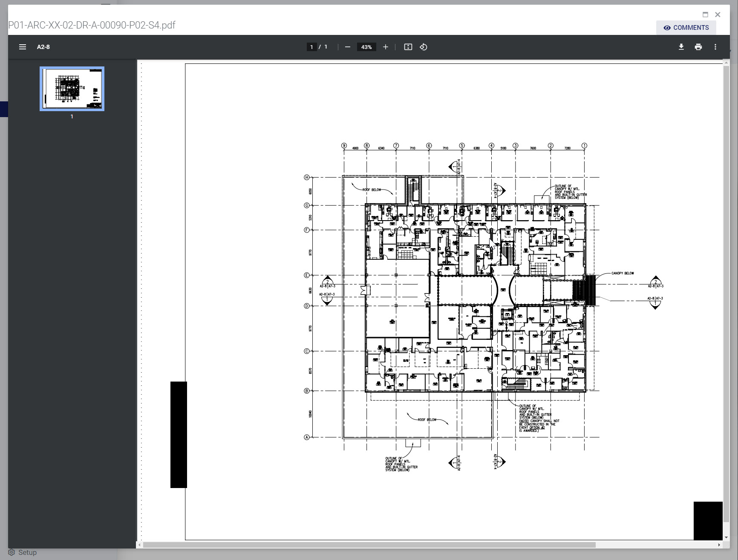
Task: Close the PDF preview with the X
Action: pos(718,14)
